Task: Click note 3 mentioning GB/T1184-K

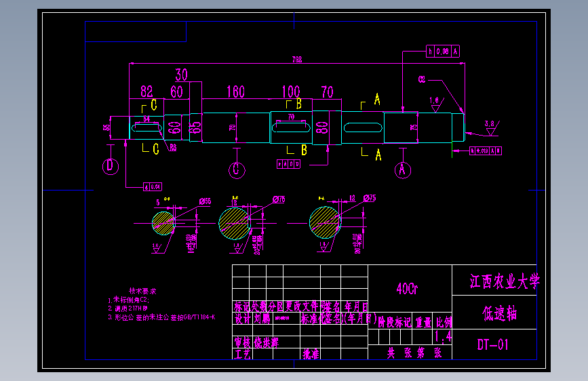Action: 161,317
